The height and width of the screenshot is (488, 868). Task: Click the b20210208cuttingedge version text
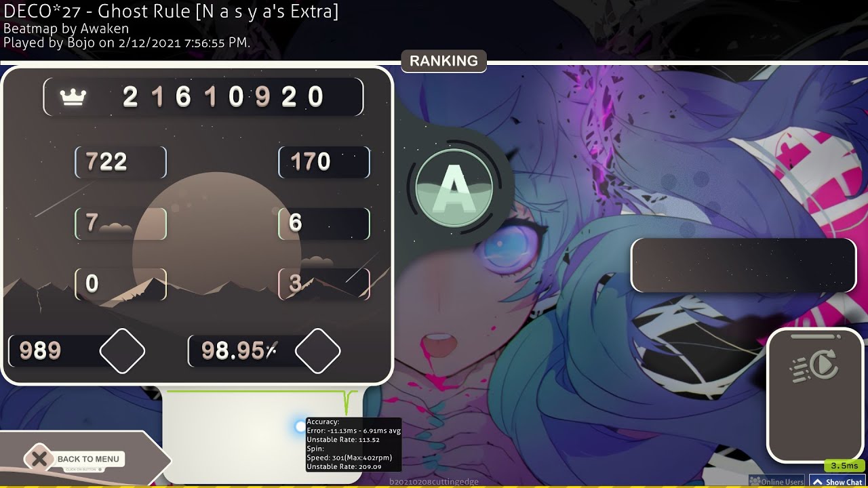pos(434,481)
